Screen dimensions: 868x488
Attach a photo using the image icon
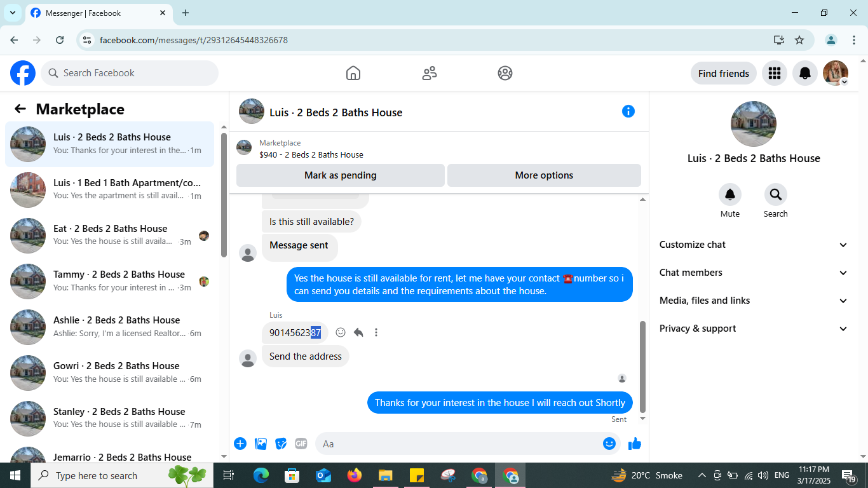(261, 444)
